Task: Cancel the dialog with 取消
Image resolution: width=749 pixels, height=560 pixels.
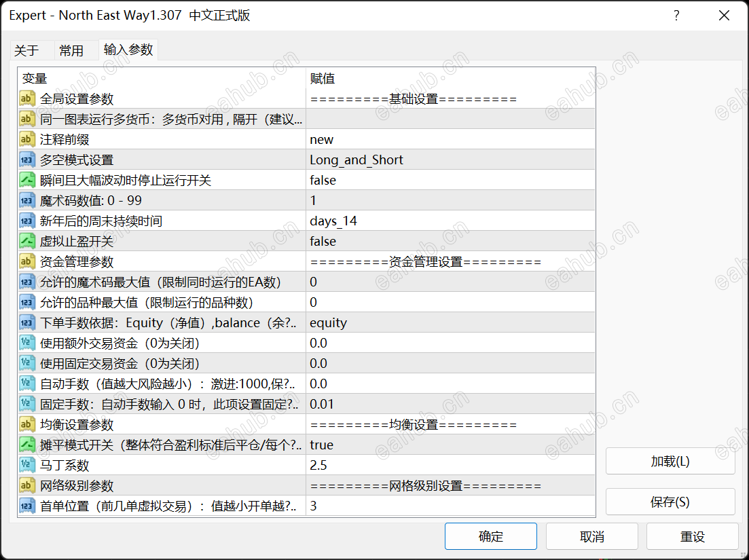Action: [x=592, y=536]
